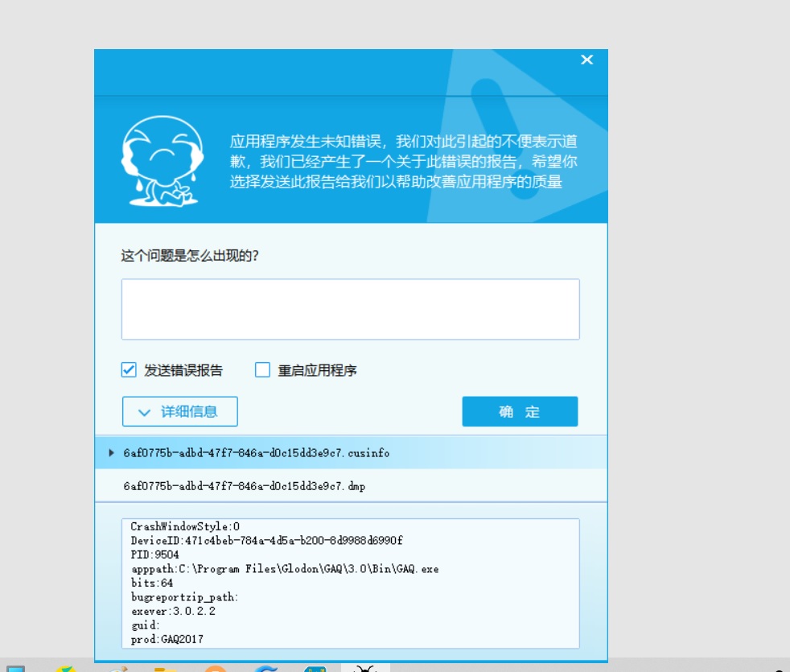Click the problem description text box
The height and width of the screenshot is (672, 790).
350,309
